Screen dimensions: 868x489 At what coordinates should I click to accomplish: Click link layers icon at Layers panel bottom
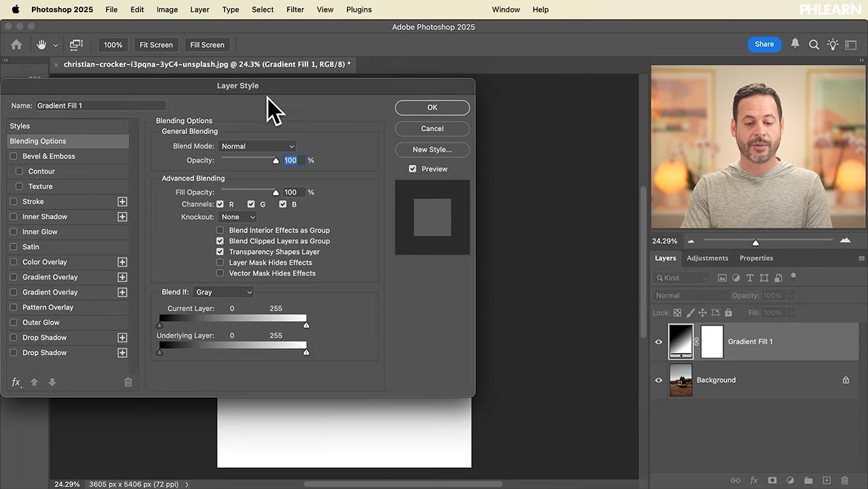(736, 480)
